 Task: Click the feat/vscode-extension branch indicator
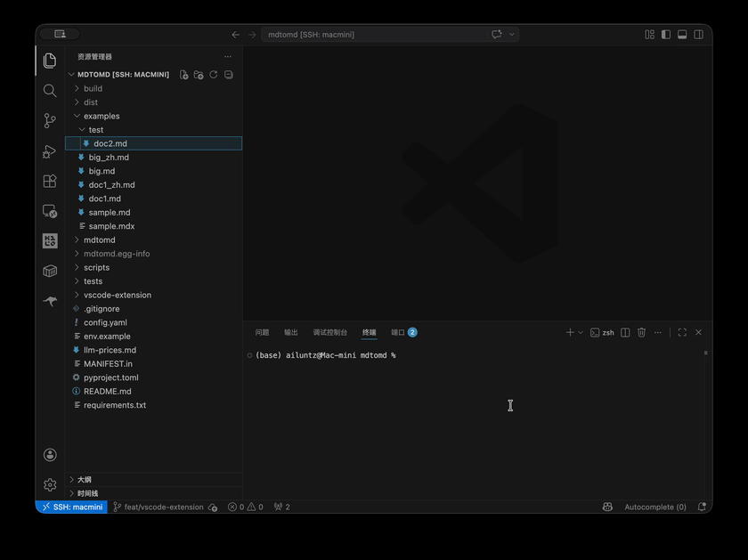(159, 507)
